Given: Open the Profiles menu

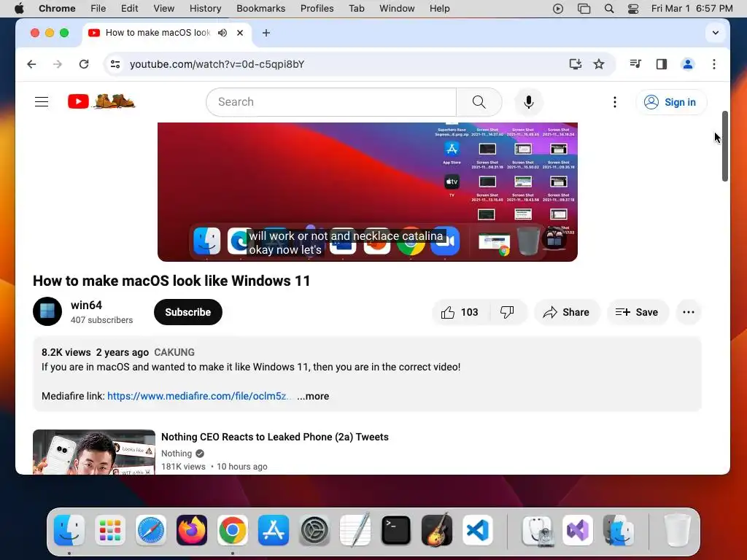Looking at the screenshot, I should pos(317,9).
